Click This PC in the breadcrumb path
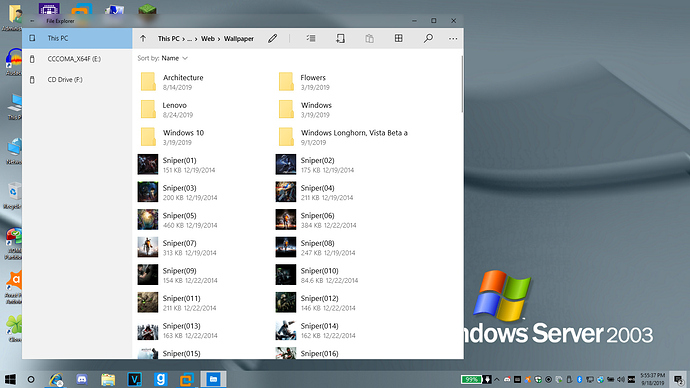This screenshot has height=388, width=690. coord(169,39)
